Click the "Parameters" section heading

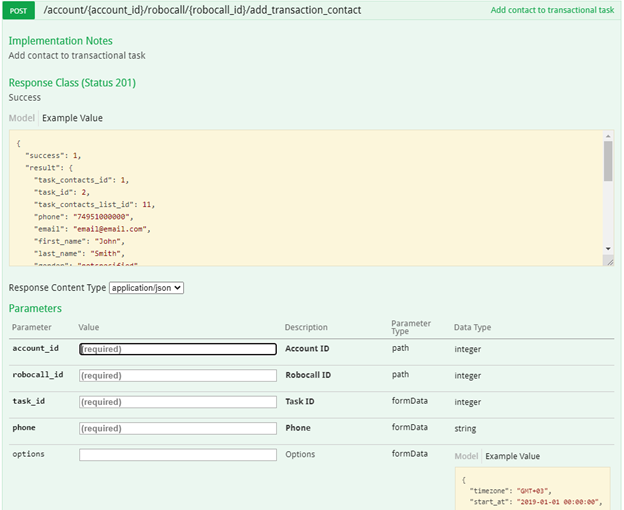point(35,308)
